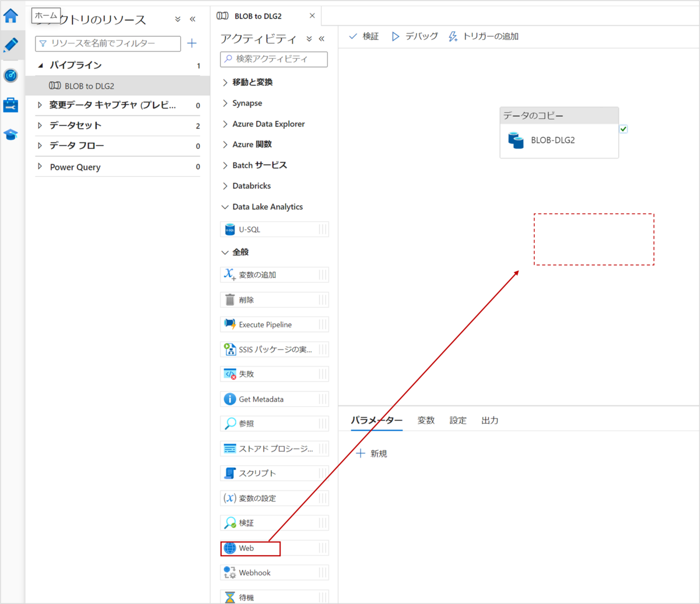Screen dimensions: 700x604
Task: Select the ストアド プロシージャ activity
Action: pyautogui.click(x=274, y=449)
